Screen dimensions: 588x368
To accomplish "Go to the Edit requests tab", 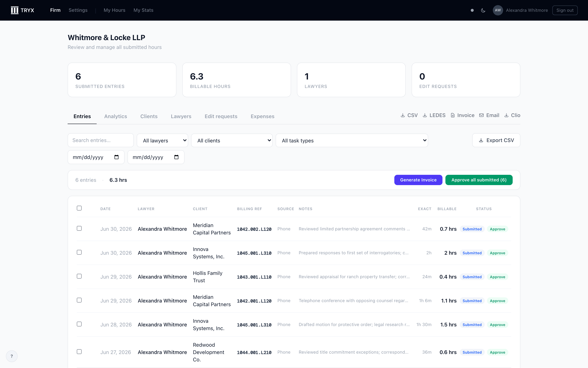I will click(x=221, y=116).
